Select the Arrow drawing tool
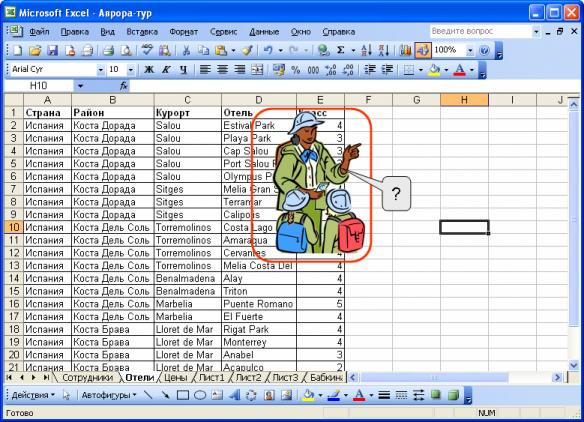This screenshot has height=422, width=584. click(x=165, y=395)
